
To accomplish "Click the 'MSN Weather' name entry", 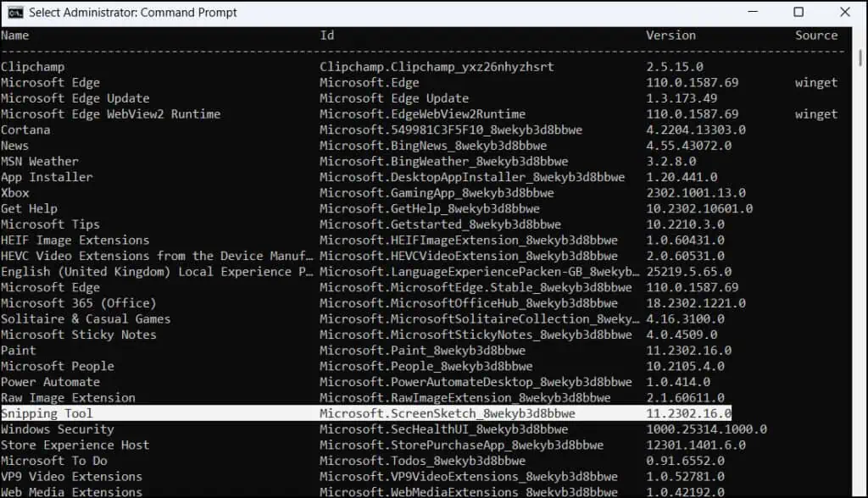I will 39,162.
